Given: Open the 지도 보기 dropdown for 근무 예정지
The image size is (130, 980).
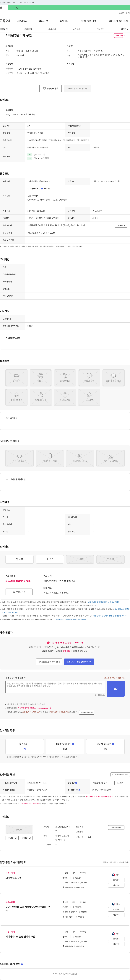Looking at the screenshot, I should click(121, 226).
